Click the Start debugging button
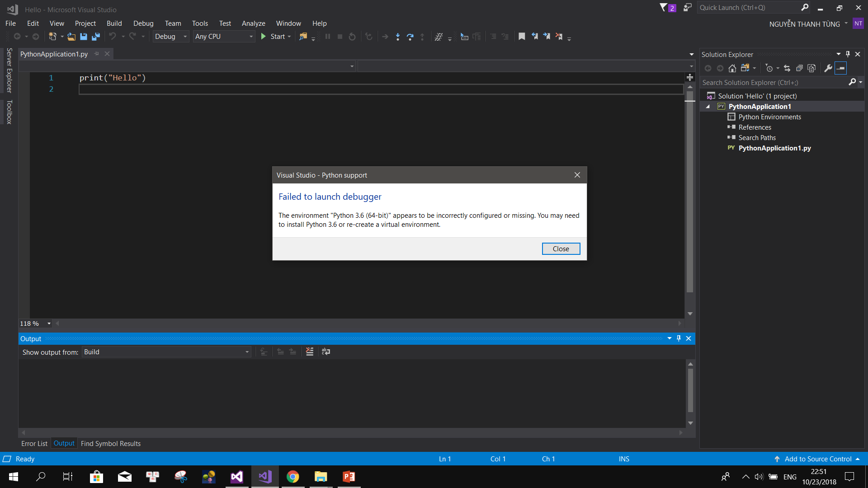The image size is (868, 488). coord(273,37)
